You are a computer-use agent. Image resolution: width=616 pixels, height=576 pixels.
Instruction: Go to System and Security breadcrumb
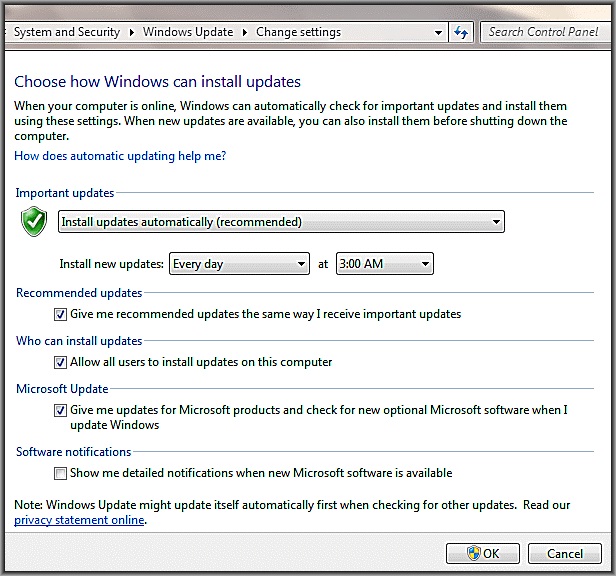click(x=66, y=32)
